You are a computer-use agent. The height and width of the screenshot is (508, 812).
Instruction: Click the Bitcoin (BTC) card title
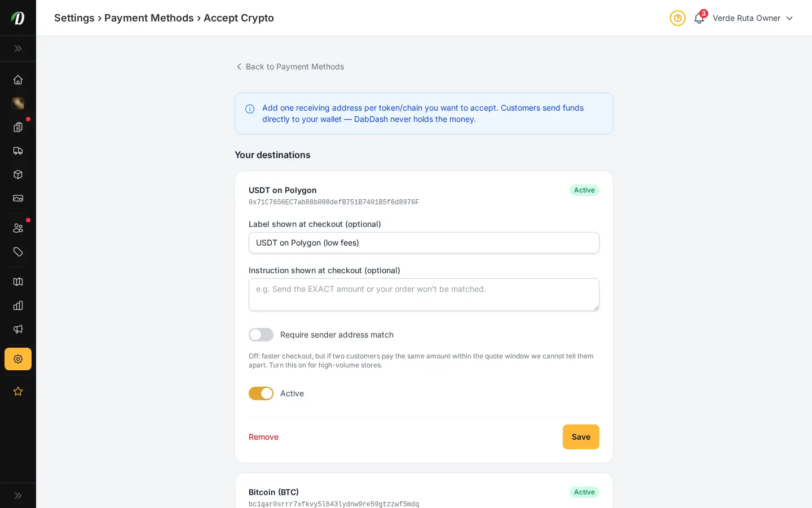pyautogui.click(x=274, y=492)
